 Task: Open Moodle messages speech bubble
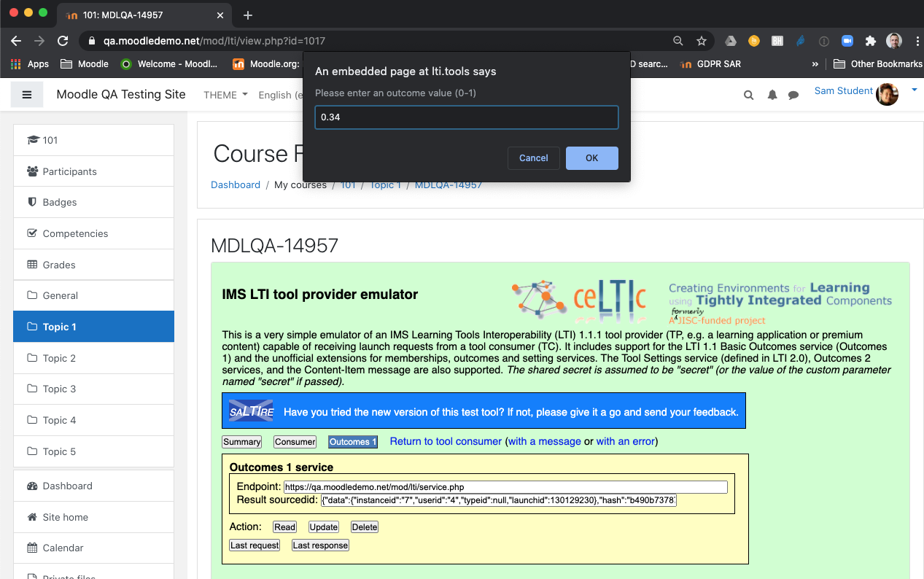(793, 96)
